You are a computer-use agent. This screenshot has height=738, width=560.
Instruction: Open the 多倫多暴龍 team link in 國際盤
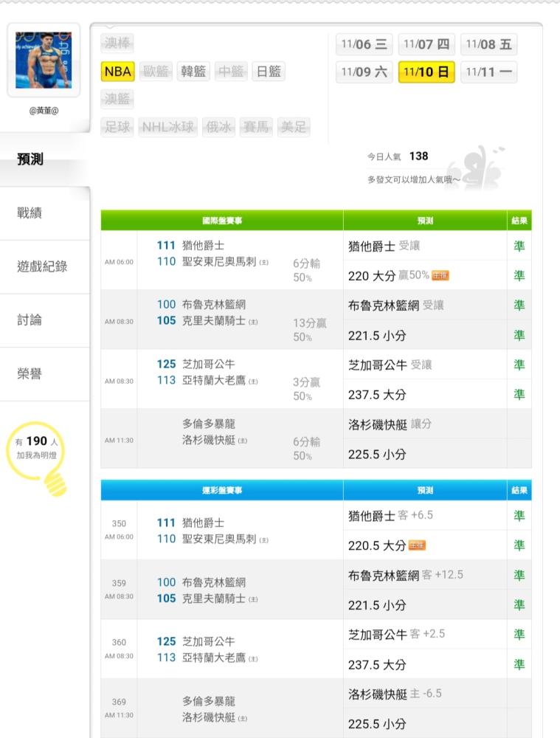(x=209, y=424)
